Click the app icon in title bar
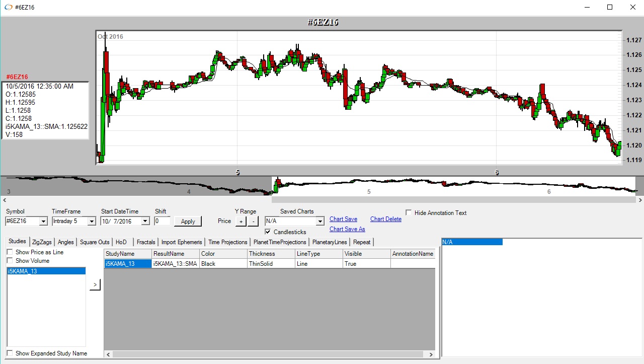 click(x=8, y=8)
